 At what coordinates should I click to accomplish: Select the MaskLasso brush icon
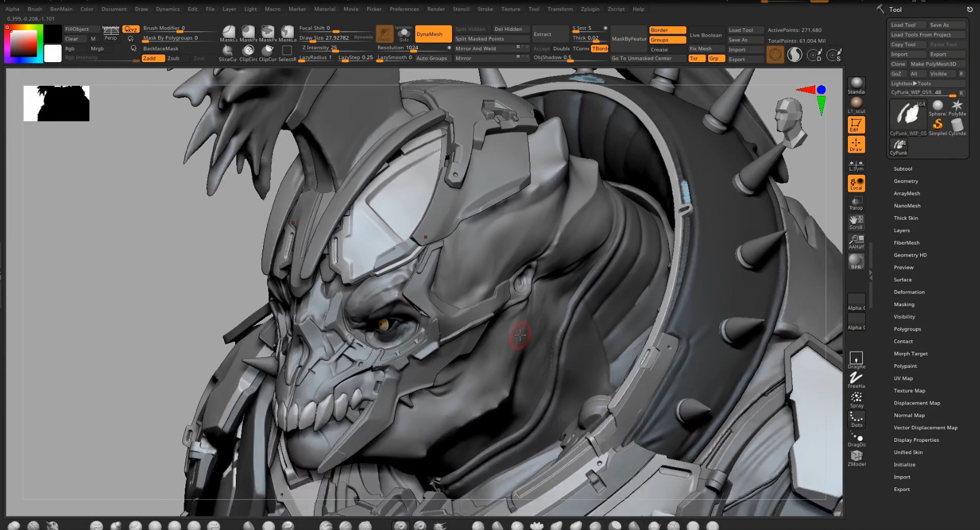[x=287, y=33]
